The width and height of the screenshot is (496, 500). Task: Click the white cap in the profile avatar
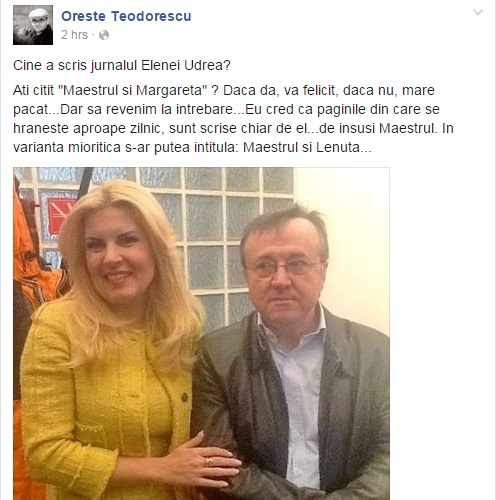tap(39, 14)
